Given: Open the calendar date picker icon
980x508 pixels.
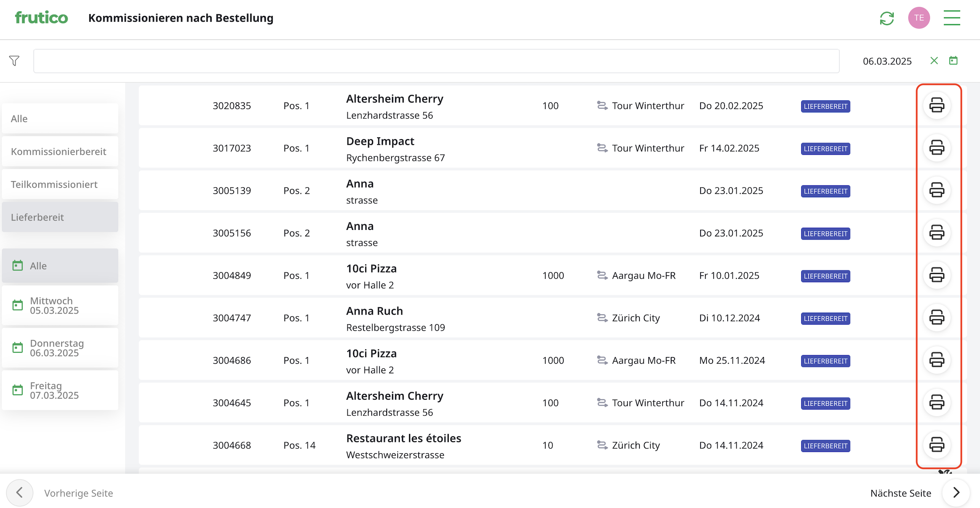Looking at the screenshot, I should tap(953, 61).
